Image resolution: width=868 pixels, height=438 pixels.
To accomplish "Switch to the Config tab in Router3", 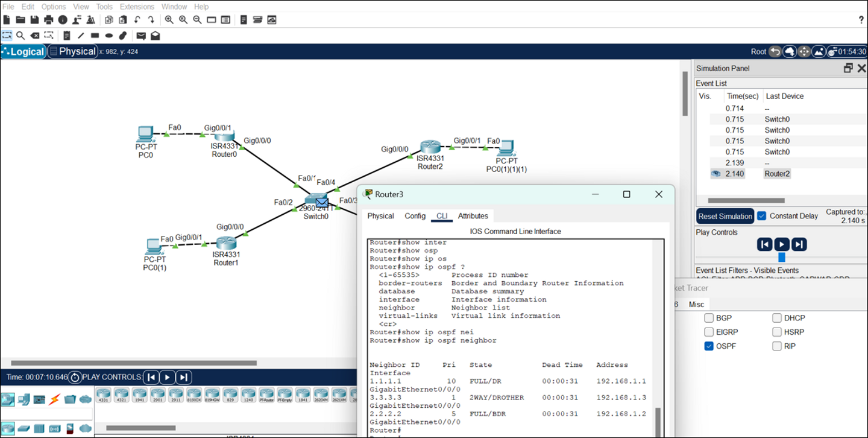I will (415, 216).
